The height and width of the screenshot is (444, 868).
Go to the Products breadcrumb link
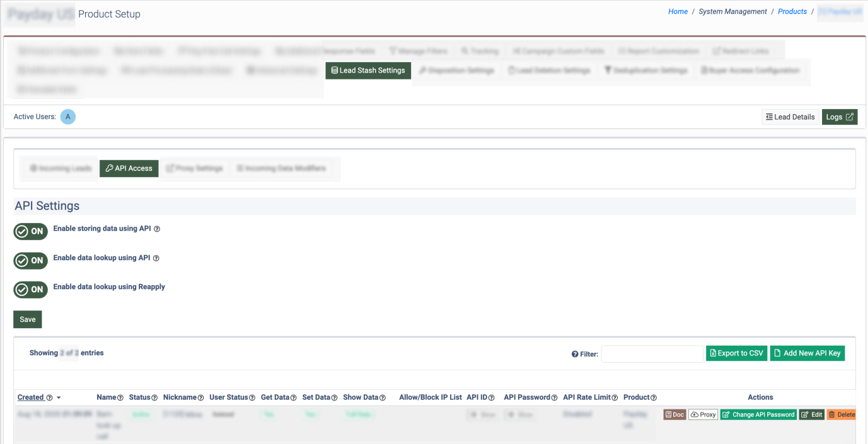pos(792,11)
